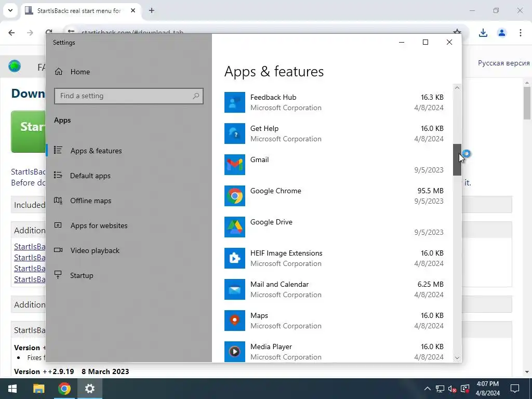
Task: Select Mail and Calendar 6.25 MB size
Action: 430,285
